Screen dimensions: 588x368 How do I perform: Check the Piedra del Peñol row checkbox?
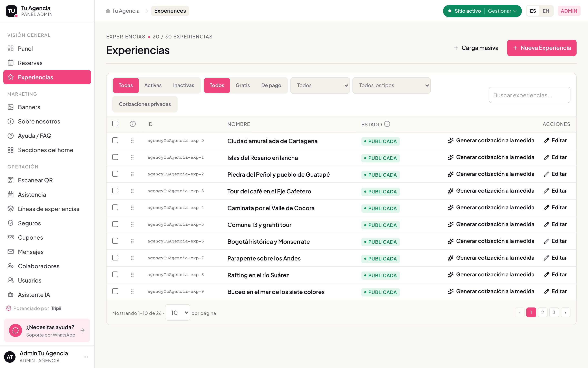[115, 174]
